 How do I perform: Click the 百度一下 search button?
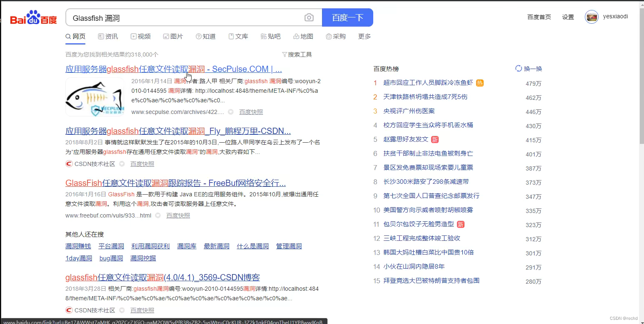point(347,17)
